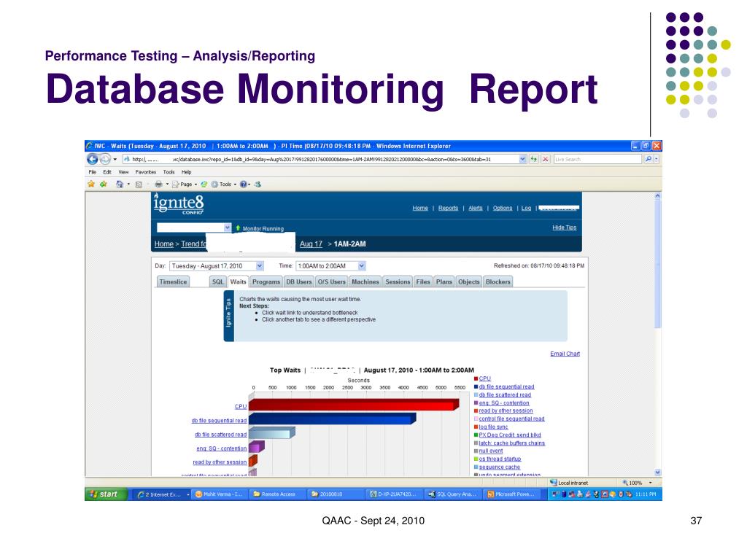Click the green Monitor Running arrow icon
Screen dimensions: 747x560
(x=238, y=228)
